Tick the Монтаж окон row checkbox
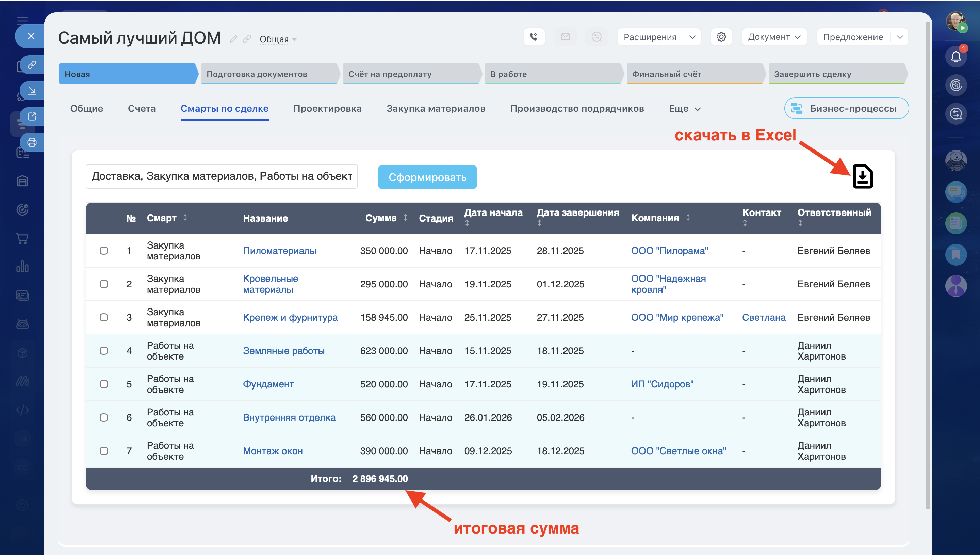Viewport: 980px width, 555px height. 103,451
